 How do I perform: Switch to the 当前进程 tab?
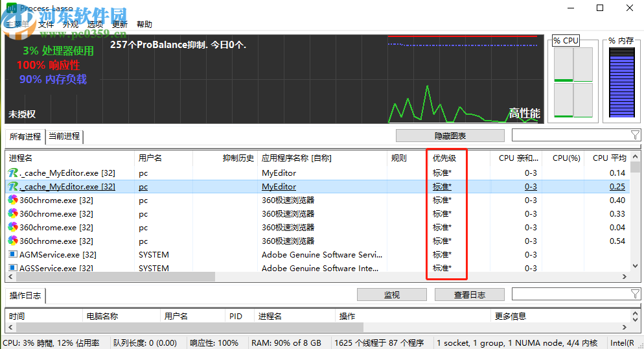(x=64, y=136)
